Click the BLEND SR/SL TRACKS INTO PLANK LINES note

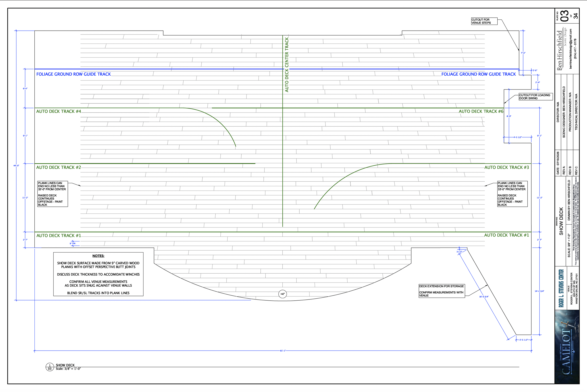98,293
